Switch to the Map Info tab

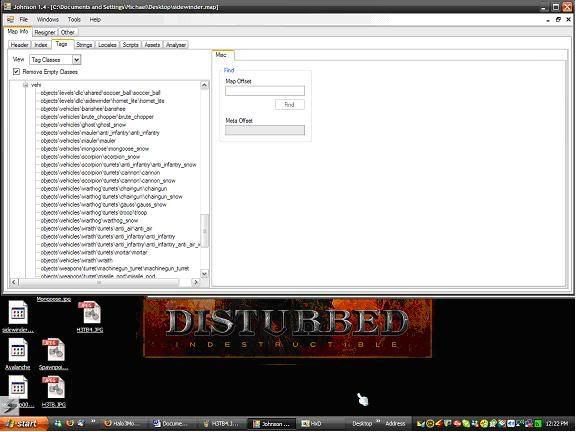coord(18,32)
